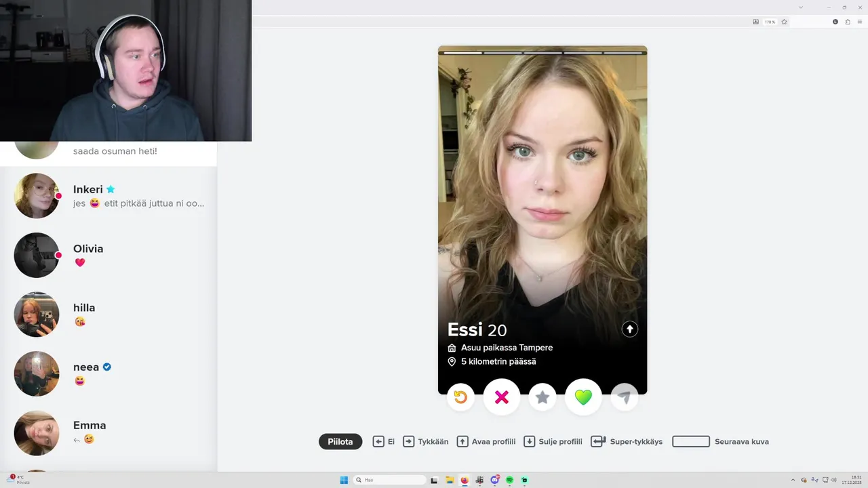
Task: Click the cyan star badge next to Inkeri
Action: tap(111, 189)
